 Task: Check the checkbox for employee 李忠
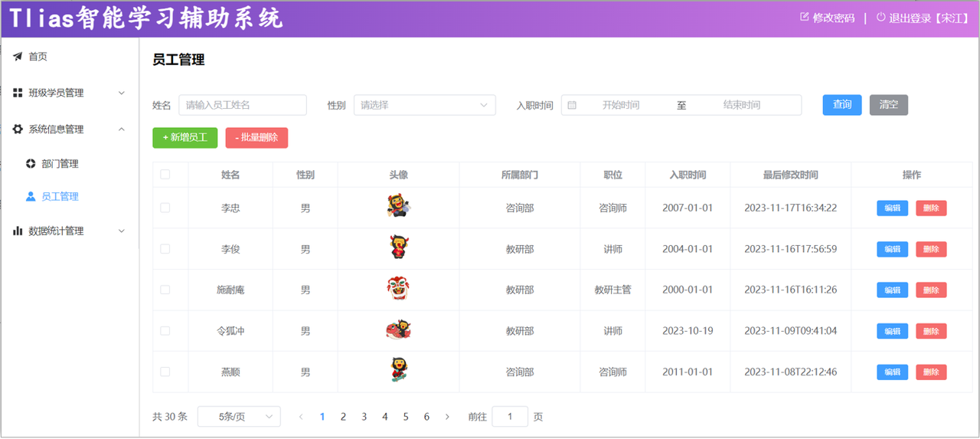pyautogui.click(x=165, y=208)
